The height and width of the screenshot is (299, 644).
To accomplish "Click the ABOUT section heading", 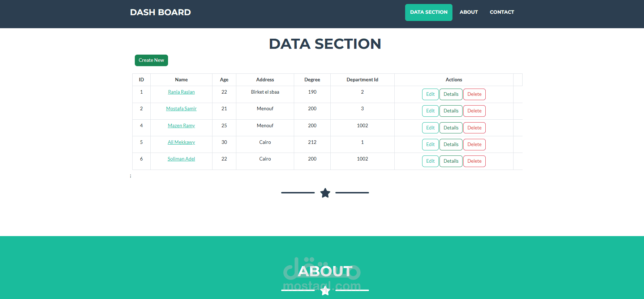I will point(325,272).
